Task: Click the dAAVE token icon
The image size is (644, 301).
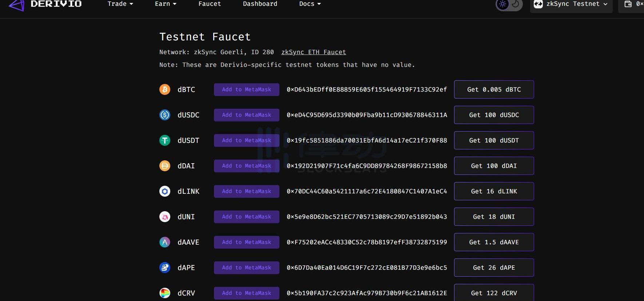Action: click(165, 242)
